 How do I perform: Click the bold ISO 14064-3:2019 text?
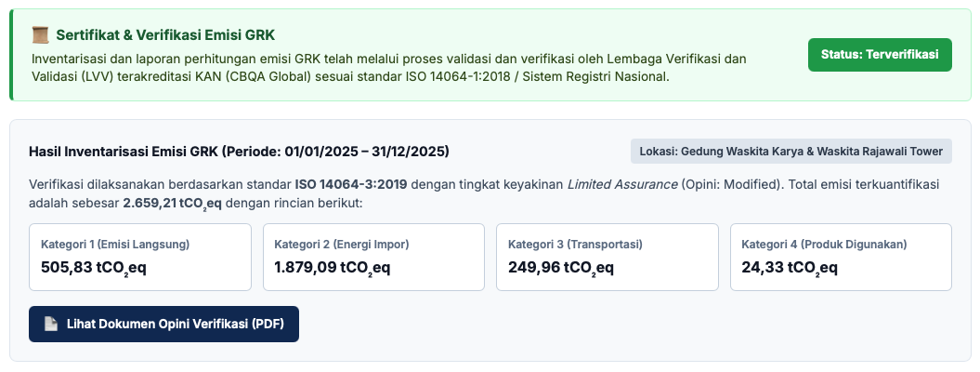point(351,184)
